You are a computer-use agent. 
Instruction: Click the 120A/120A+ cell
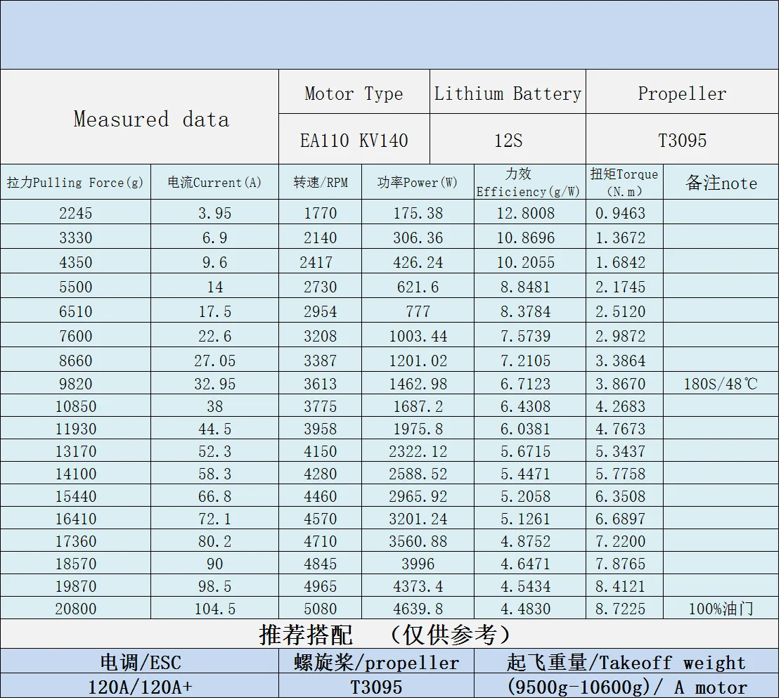click(x=139, y=686)
